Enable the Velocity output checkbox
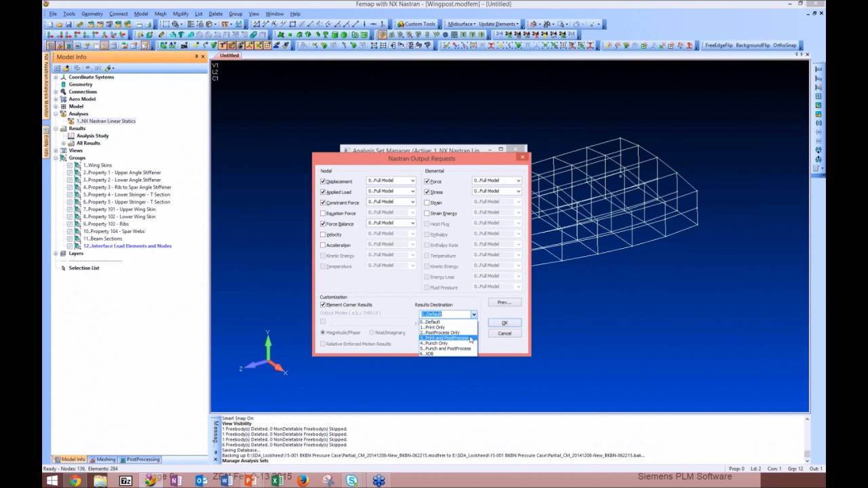The image size is (868, 488). pyautogui.click(x=323, y=235)
